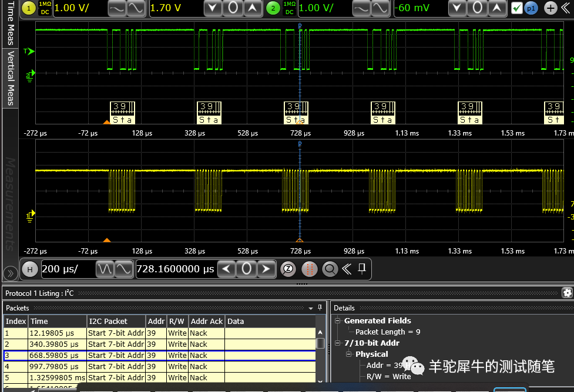The height and width of the screenshot is (392, 574).
Task: Add a channel with the plus icon
Action: pyautogui.click(x=550, y=8)
